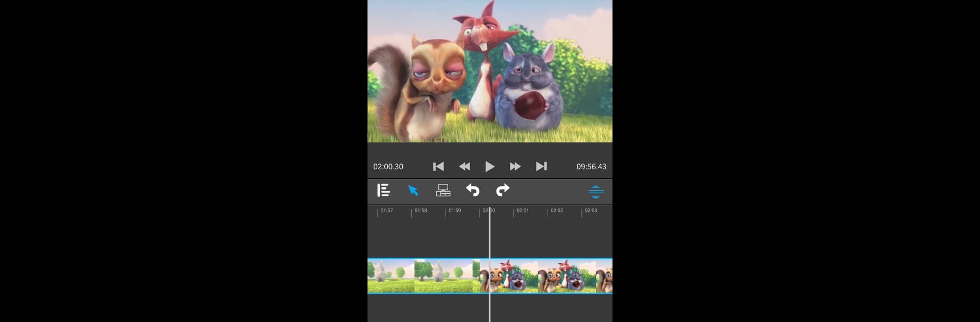Undo the last edit
The image size is (980, 322).
473,191
